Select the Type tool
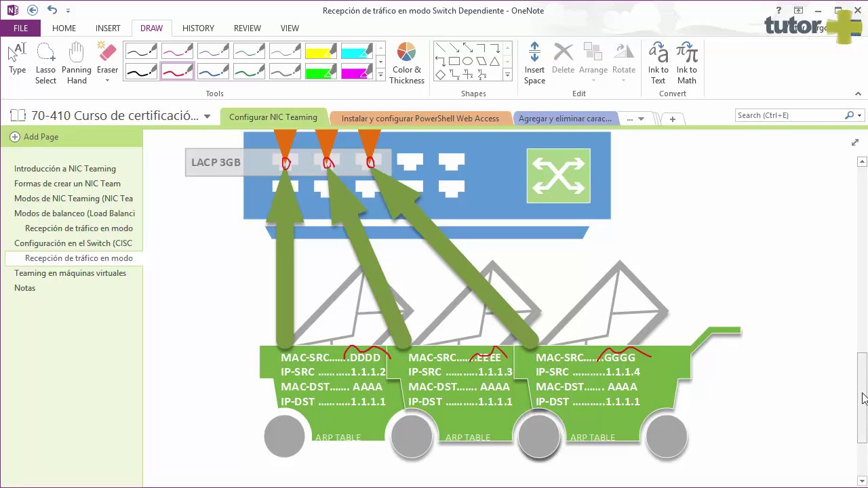Viewport: 868px width, 488px height. (x=18, y=59)
